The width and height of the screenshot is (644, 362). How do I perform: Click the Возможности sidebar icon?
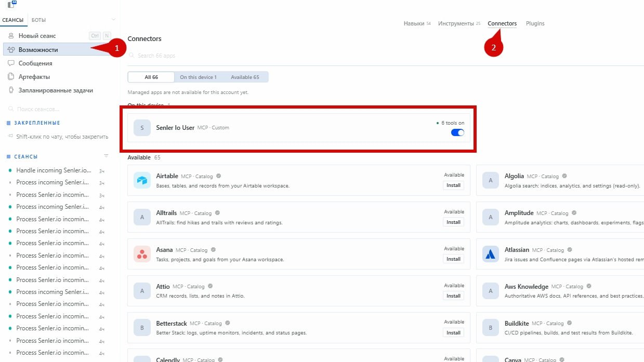[11, 50]
